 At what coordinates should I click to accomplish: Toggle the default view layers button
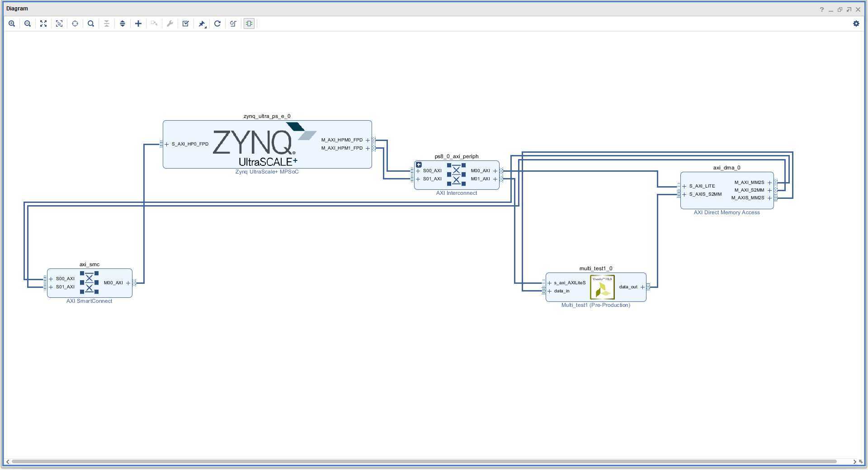click(x=249, y=23)
